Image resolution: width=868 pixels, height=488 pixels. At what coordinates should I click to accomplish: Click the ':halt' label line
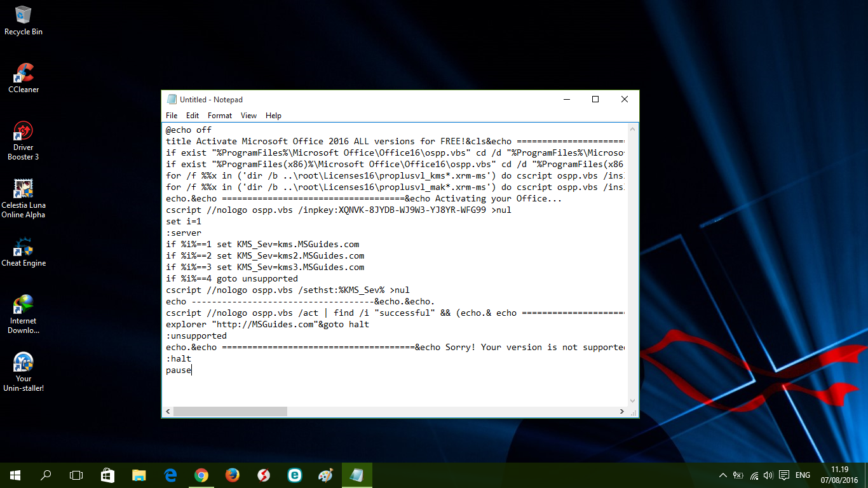[179, 359]
